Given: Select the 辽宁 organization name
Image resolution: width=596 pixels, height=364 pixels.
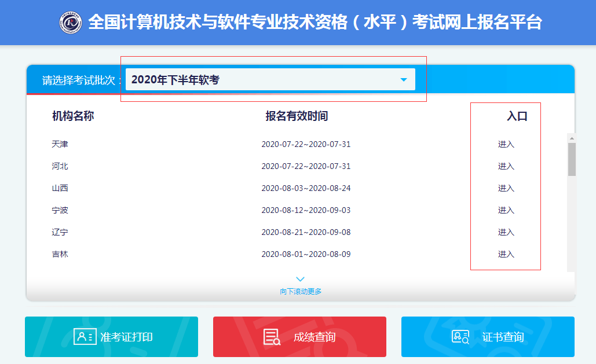Looking at the screenshot, I should (x=60, y=233).
